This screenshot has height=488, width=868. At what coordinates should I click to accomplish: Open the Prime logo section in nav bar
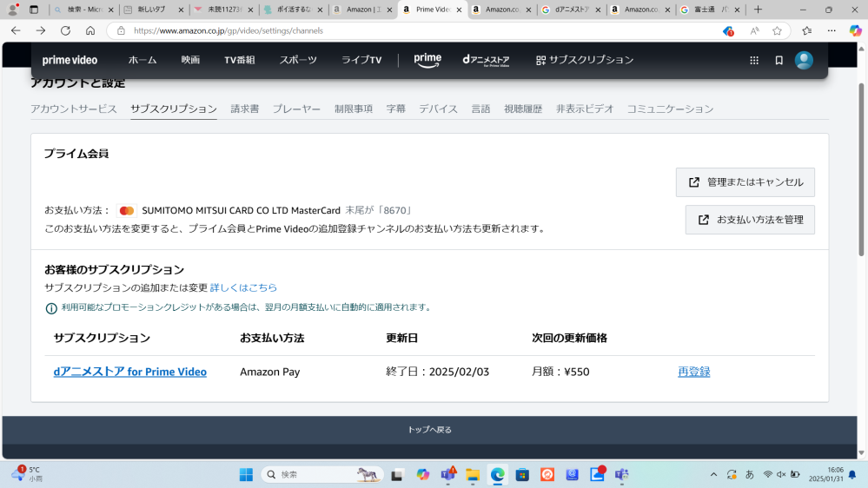(427, 60)
